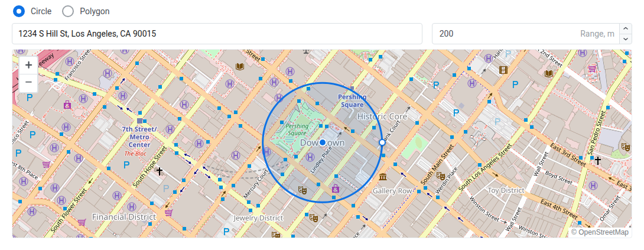Click the address input field

217,34
